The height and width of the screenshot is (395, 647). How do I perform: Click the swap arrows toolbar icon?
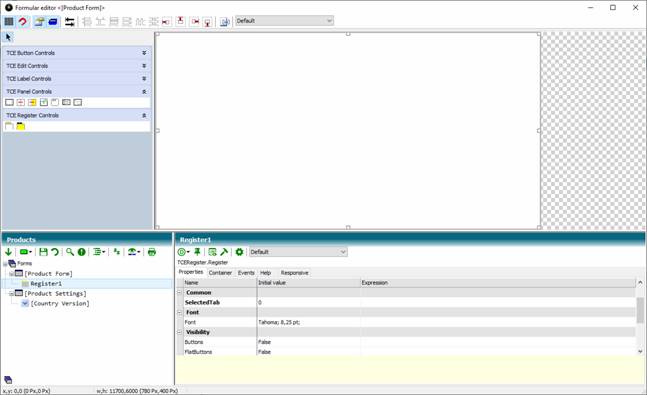point(70,21)
